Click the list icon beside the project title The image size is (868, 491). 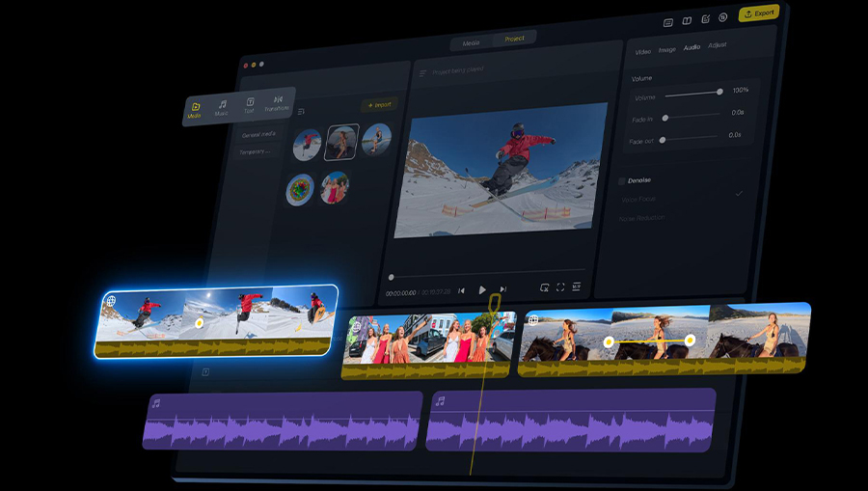422,73
